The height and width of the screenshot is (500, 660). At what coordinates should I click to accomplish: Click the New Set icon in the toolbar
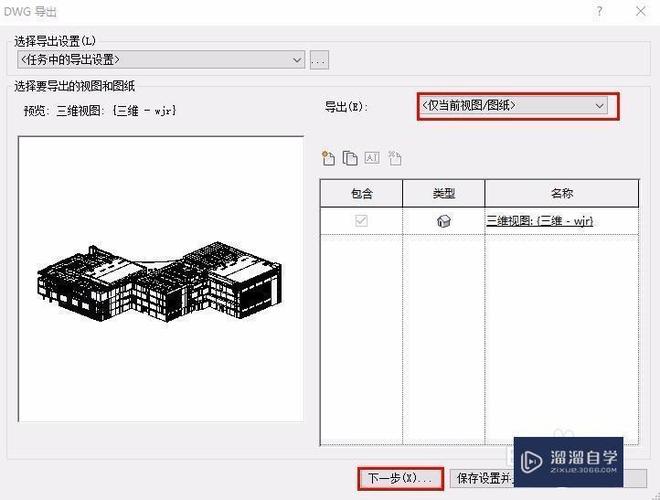click(x=328, y=158)
